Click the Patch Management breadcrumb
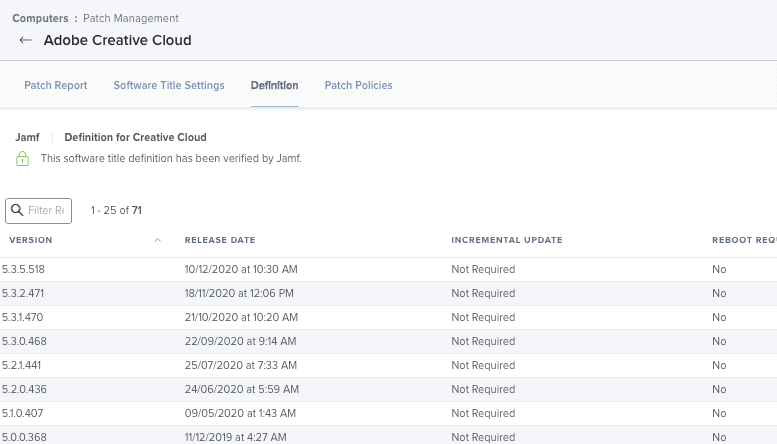The width and height of the screenshot is (777, 444). click(131, 18)
